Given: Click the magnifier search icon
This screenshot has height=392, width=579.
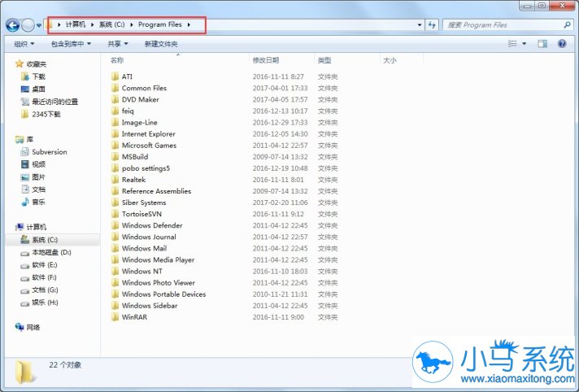Looking at the screenshot, I should 567,24.
